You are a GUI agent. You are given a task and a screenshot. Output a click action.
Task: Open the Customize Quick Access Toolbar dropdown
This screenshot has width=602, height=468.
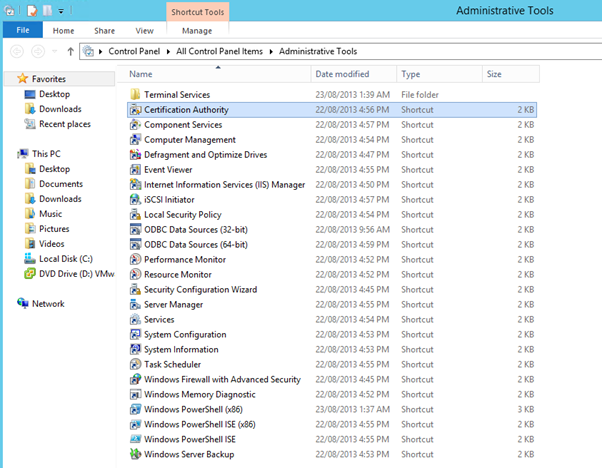coord(61,11)
